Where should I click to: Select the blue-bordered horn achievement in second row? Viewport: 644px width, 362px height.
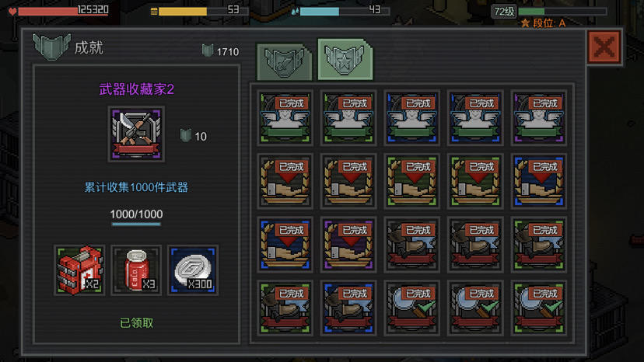pyautogui.click(x=538, y=181)
